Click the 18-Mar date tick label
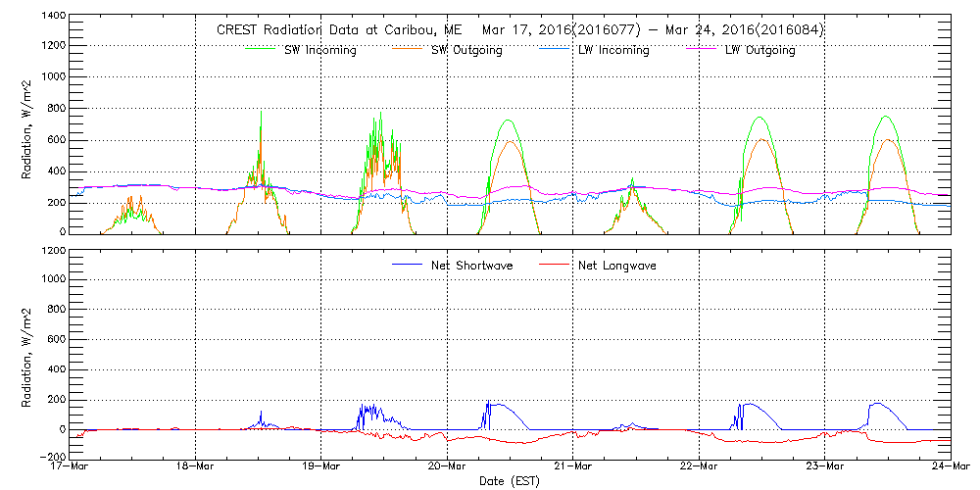The width and height of the screenshot is (980, 490). tap(196, 466)
